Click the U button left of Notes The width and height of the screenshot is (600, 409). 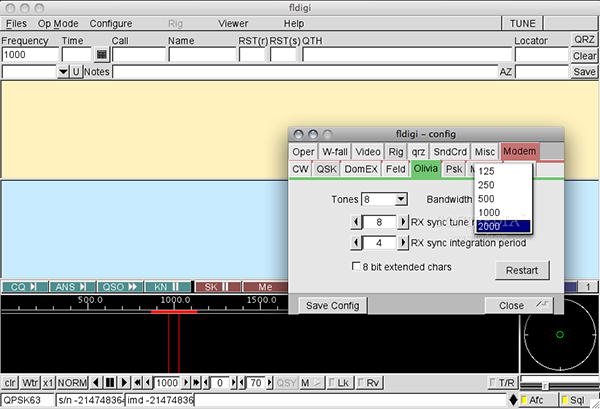76,72
